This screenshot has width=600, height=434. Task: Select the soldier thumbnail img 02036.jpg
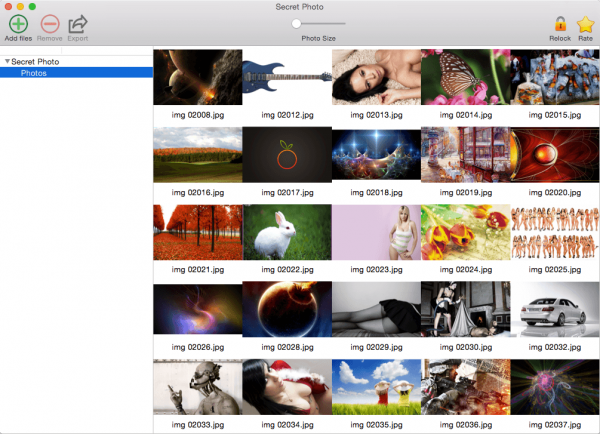point(466,387)
